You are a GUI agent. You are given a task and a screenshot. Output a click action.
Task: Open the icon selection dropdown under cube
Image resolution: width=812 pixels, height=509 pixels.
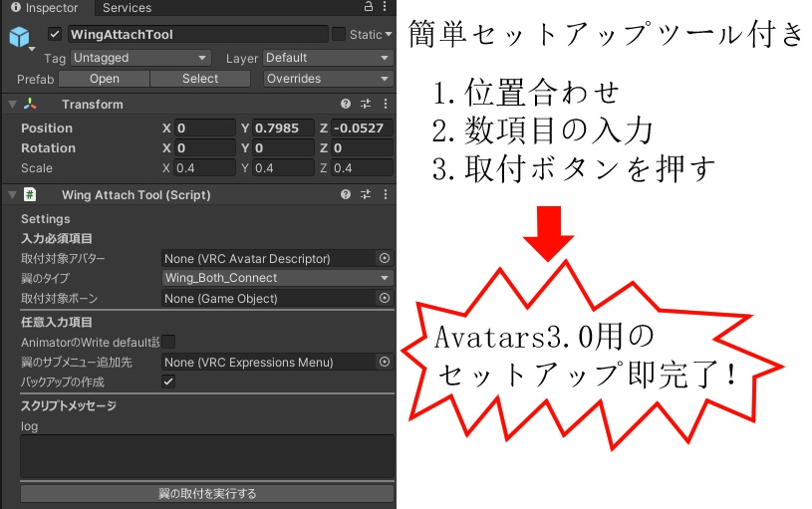coord(32,49)
